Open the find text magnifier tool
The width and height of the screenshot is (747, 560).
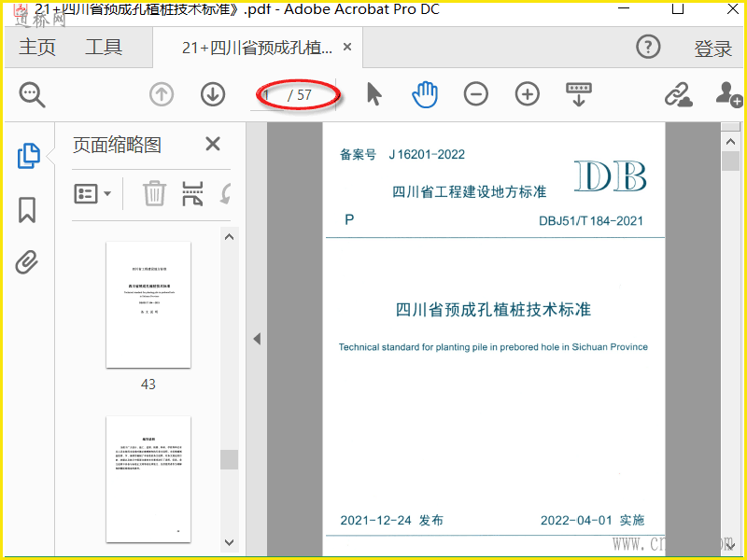coord(32,95)
